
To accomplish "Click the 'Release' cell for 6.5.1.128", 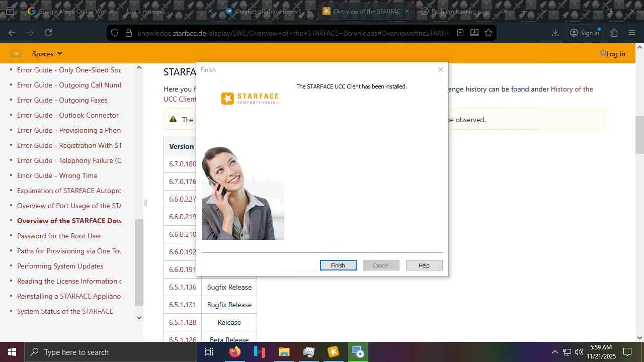I will [x=229, y=322].
